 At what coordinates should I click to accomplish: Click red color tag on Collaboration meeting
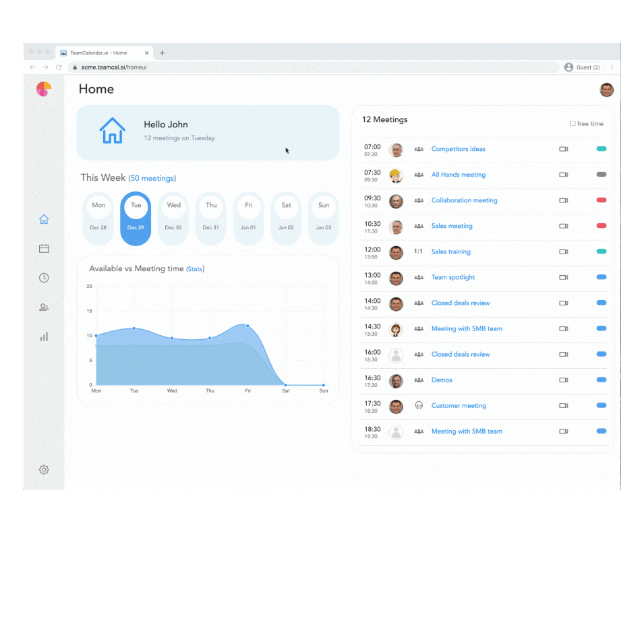602,200
